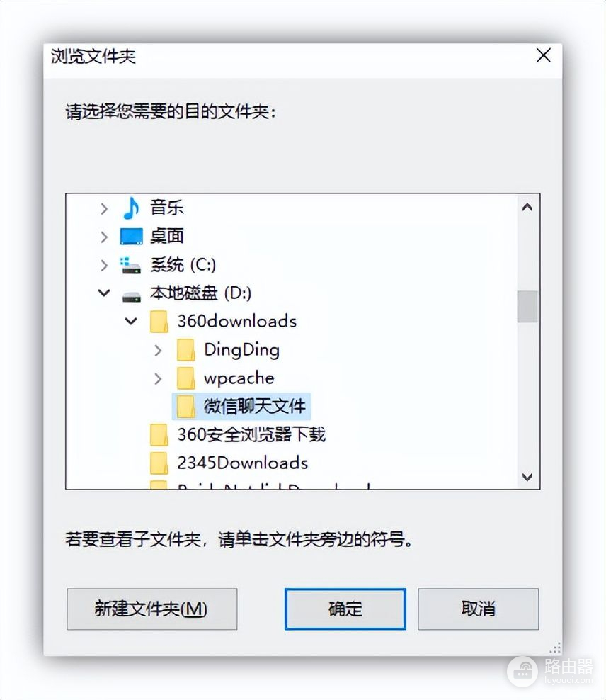Cancel the dialog with 取消 button

pos(478,609)
